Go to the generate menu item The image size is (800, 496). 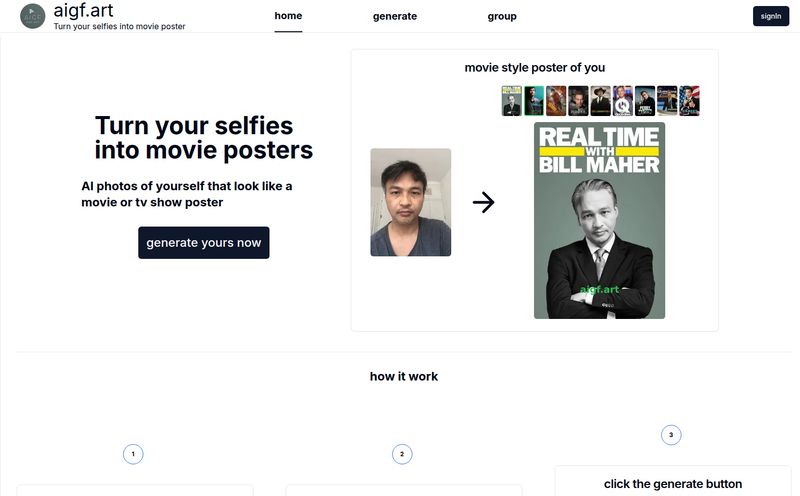[395, 16]
